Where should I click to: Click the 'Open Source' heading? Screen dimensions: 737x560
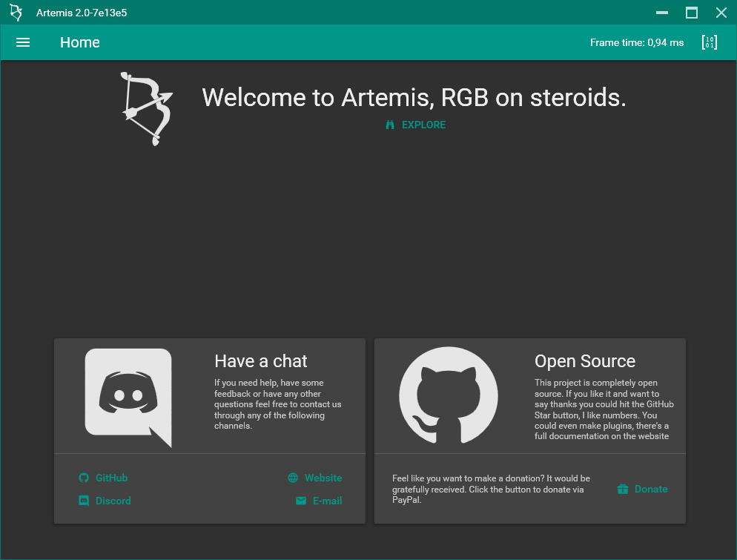point(585,361)
